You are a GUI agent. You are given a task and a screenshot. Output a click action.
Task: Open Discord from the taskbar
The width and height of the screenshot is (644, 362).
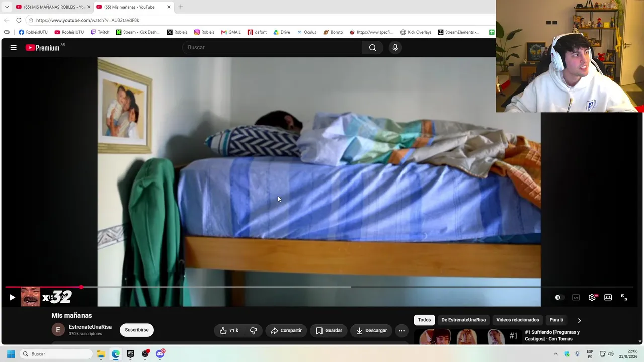tap(160, 354)
